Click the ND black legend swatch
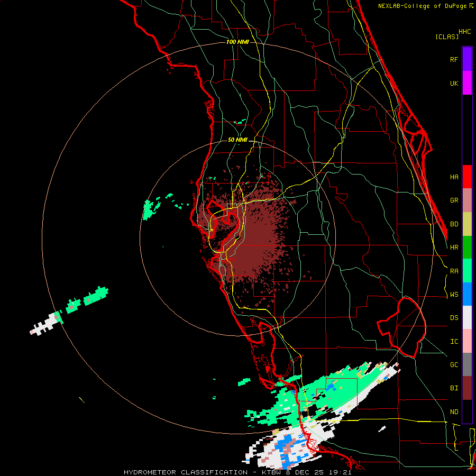The width and height of the screenshot is (476, 476). coord(467,411)
